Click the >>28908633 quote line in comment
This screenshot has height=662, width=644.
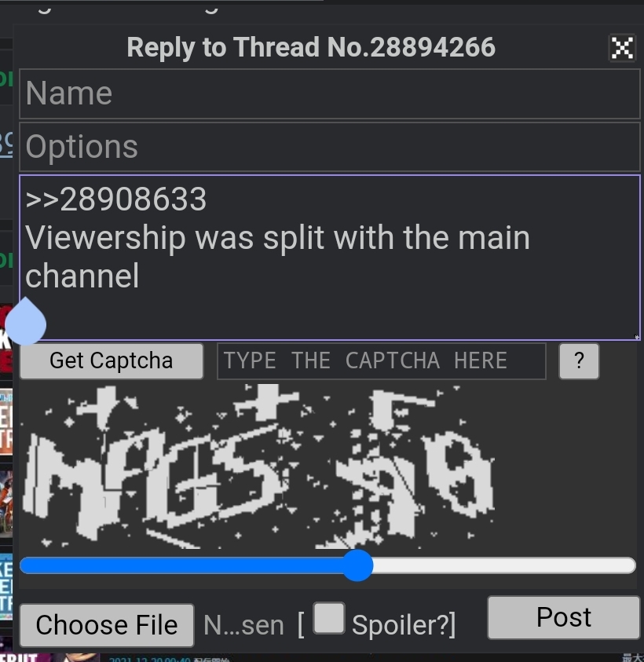click(x=116, y=199)
